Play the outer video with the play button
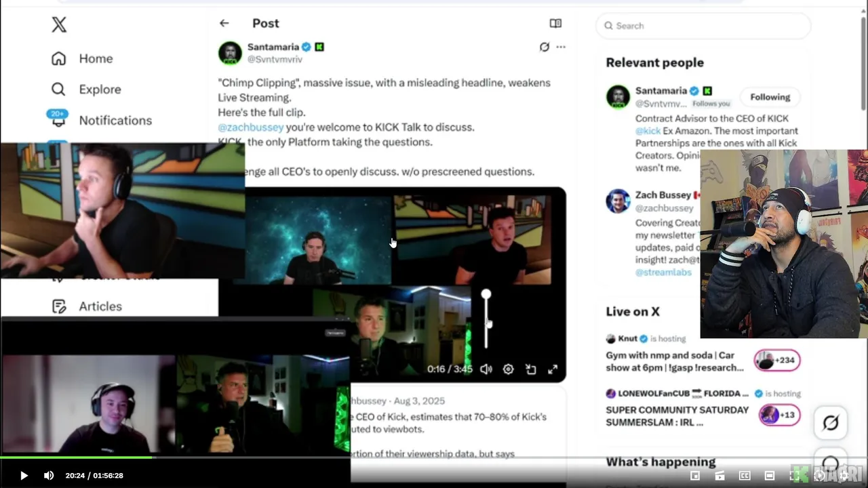 [24, 476]
